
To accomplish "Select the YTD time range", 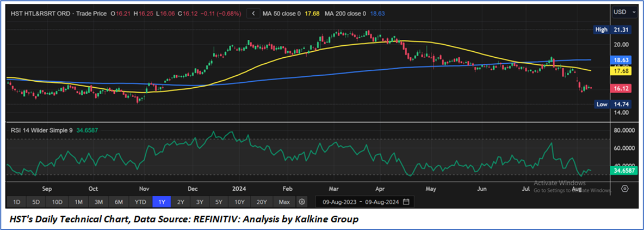I will [x=141, y=202].
